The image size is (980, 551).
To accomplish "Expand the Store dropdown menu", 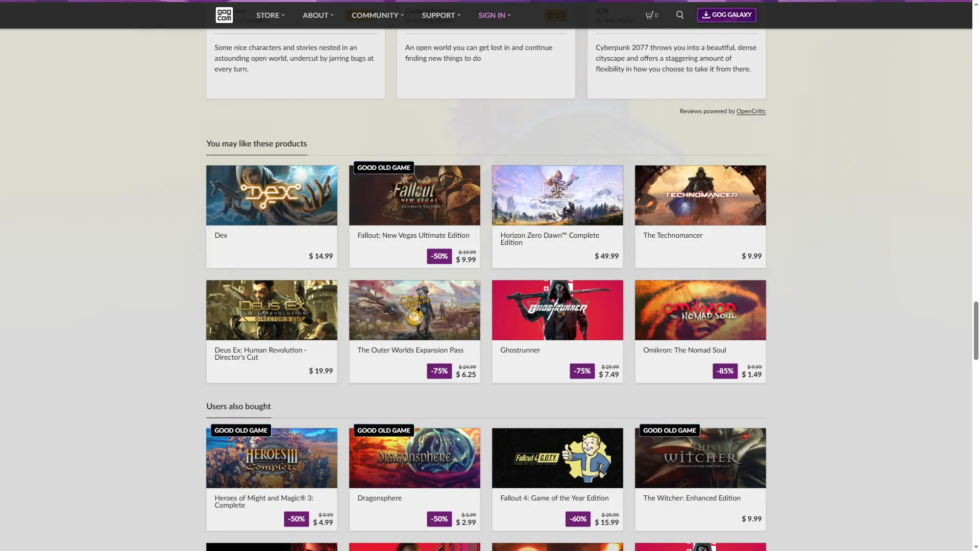I will pyautogui.click(x=271, y=15).
